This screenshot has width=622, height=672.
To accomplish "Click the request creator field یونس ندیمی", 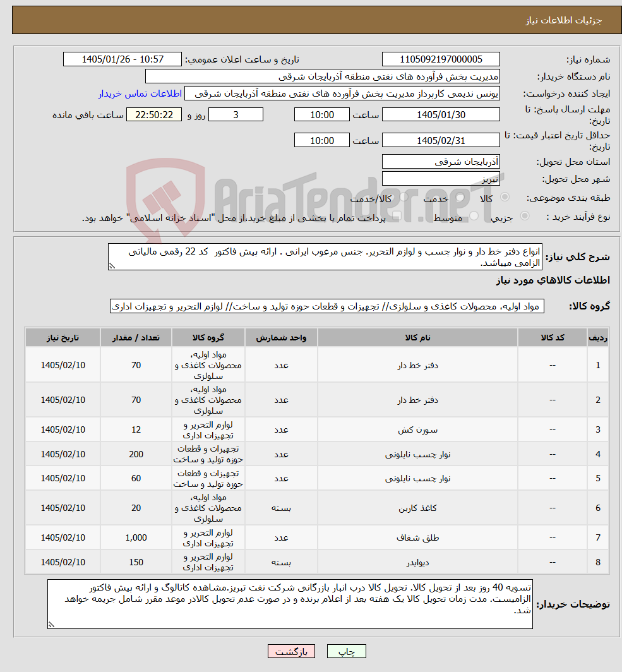I will [342, 93].
